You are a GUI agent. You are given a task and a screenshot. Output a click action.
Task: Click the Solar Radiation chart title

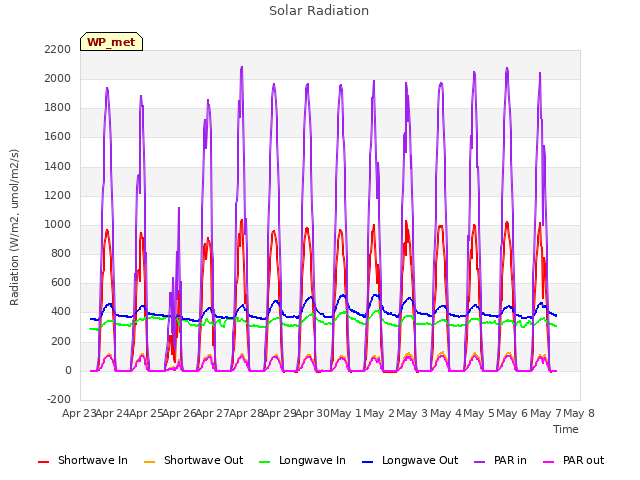tap(319, 11)
